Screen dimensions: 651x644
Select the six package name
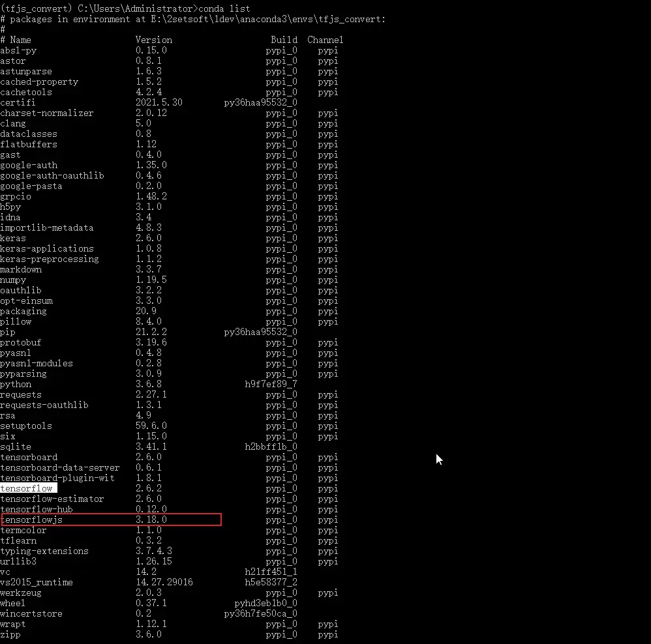click(8, 437)
